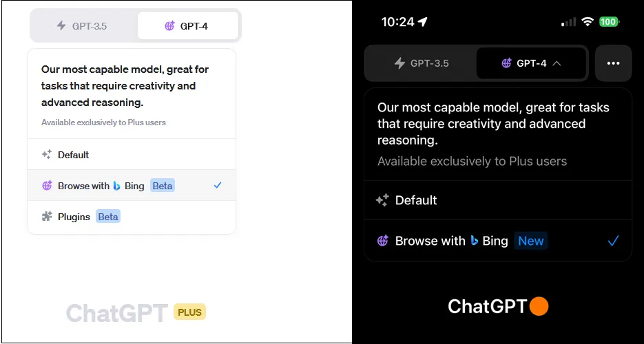
Task: Select the Default option in the dark menu
Action: 416,200
